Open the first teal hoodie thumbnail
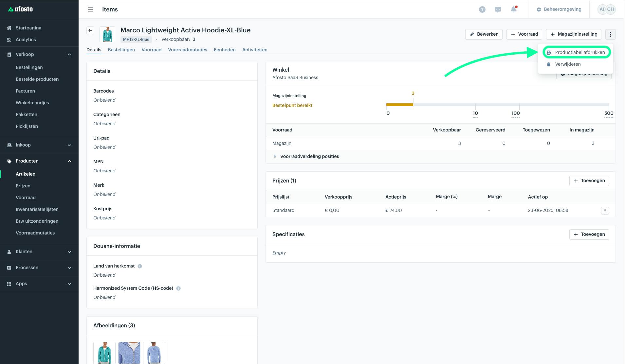The image size is (625, 364). pos(104,353)
